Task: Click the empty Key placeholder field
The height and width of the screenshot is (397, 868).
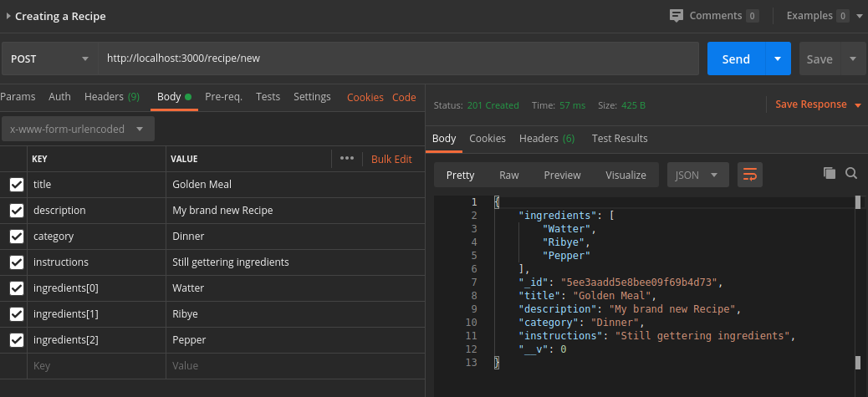Action: pos(96,365)
